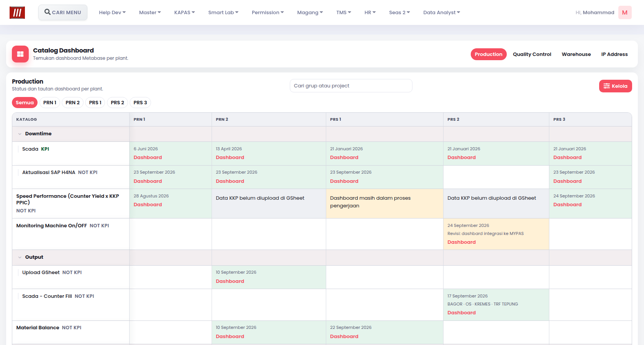644x345 pixels.
Task: Focus the Cari grup atau project field
Action: (351, 85)
